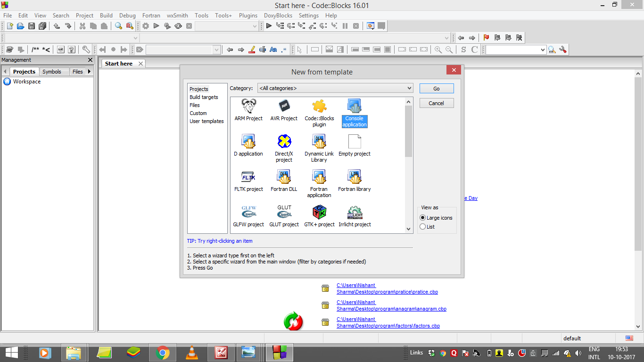Open the factors.cbp recent project link
The width and height of the screenshot is (644, 362).
click(388, 322)
